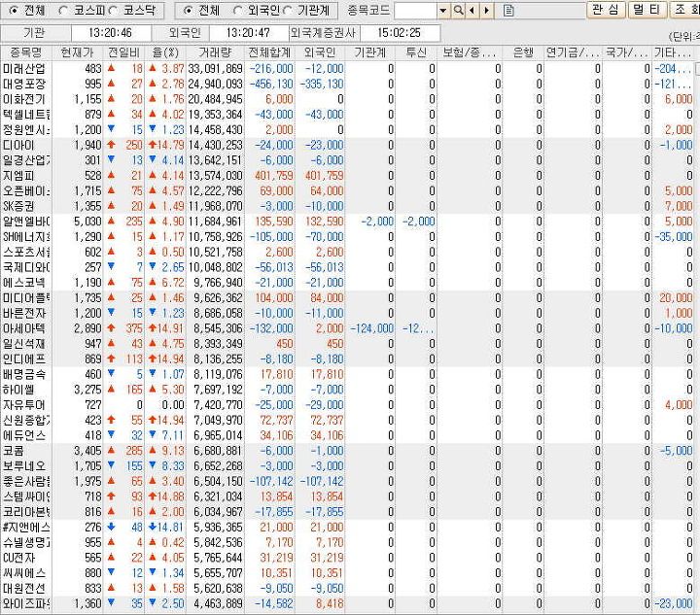Viewport: 700px width, 615px height.
Task: Select the 하이쎌 stock row name
Action: click(18, 390)
